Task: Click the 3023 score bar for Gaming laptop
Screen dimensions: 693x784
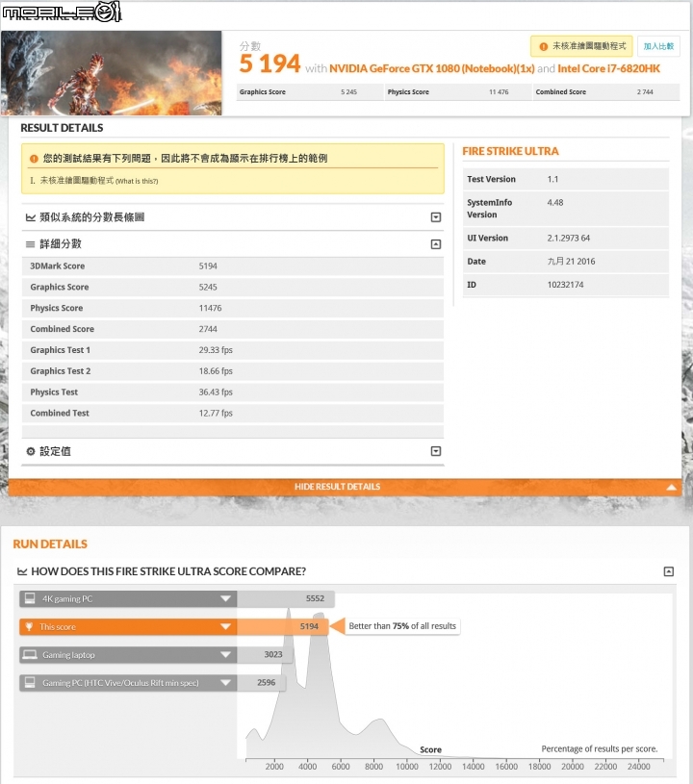Action: [x=265, y=654]
